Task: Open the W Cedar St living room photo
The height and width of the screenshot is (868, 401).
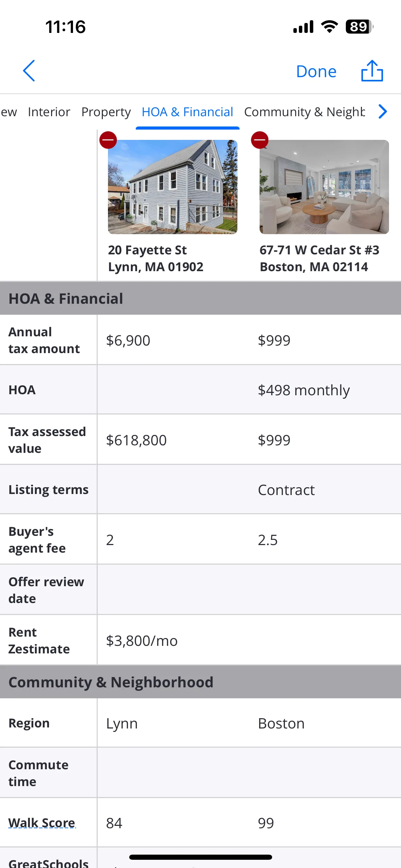Action: (x=324, y=187)
